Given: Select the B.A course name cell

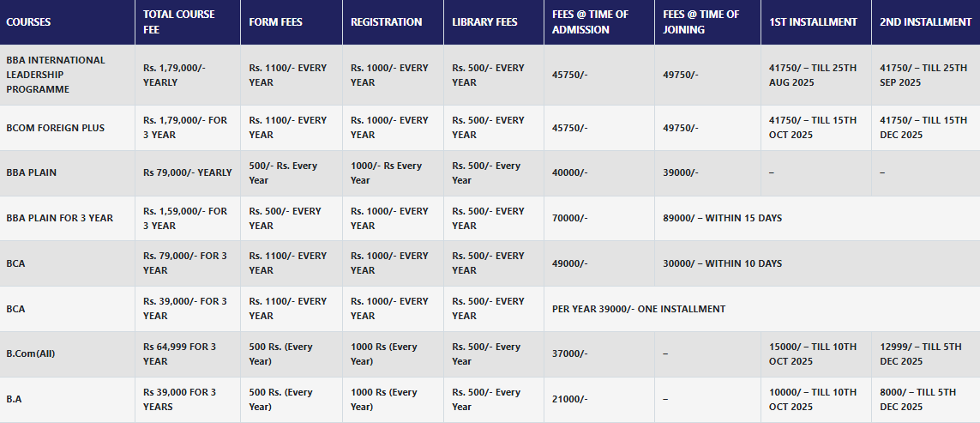Looking at the screenshot, I should point(67,399).
